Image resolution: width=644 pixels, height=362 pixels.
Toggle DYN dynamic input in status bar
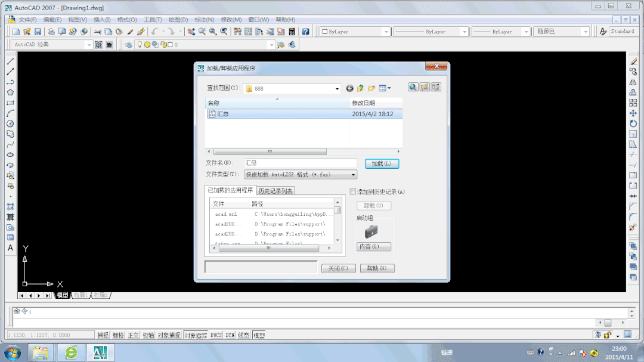pyautogui.click(x=230, y=335)
